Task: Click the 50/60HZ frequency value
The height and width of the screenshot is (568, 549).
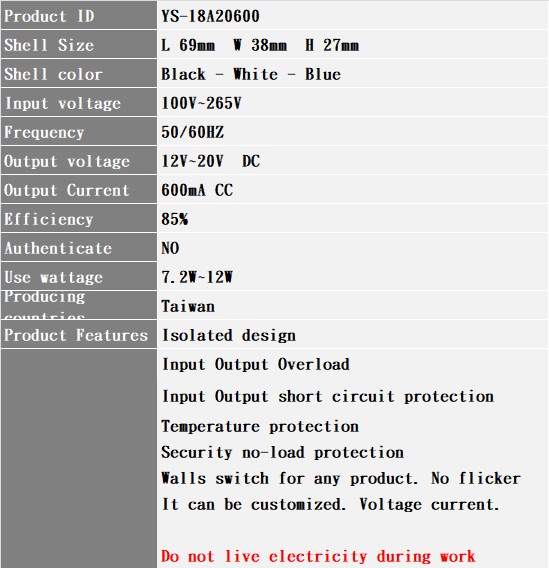Action: (193, 132)
